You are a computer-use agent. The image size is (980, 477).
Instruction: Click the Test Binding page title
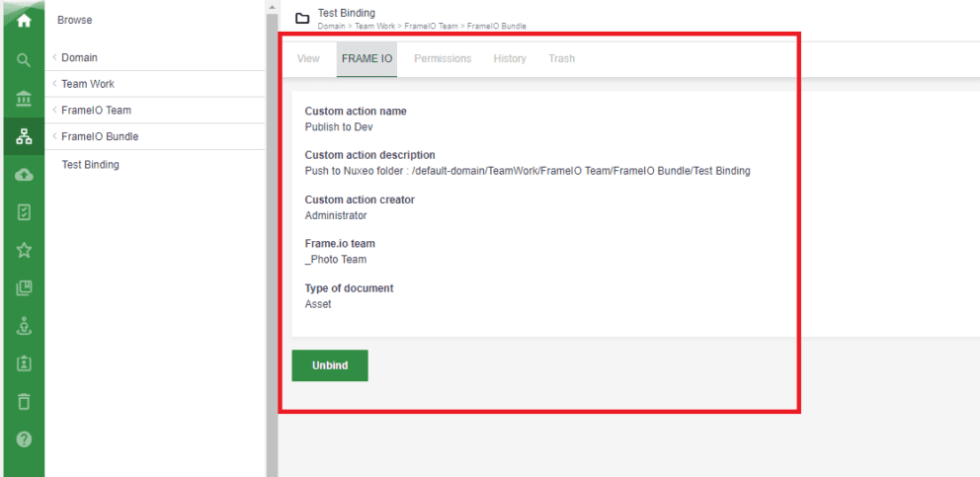tap(347, 13)
